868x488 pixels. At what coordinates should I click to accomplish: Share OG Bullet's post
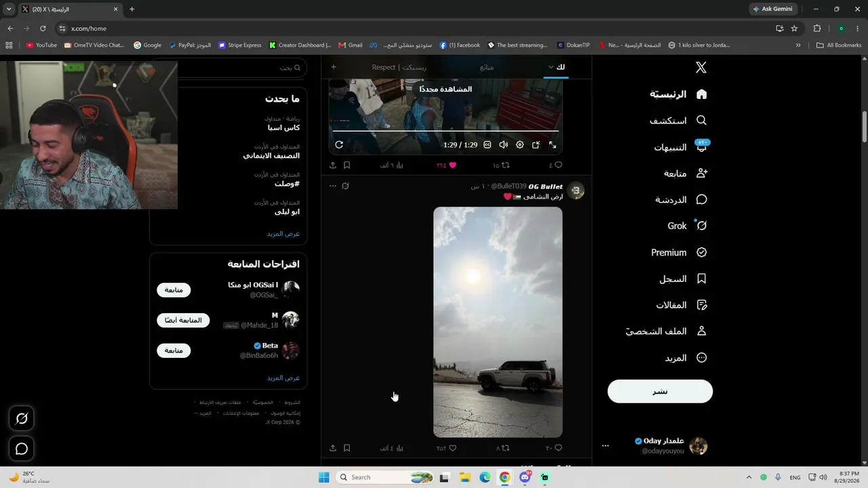click(x=333, y=448)
